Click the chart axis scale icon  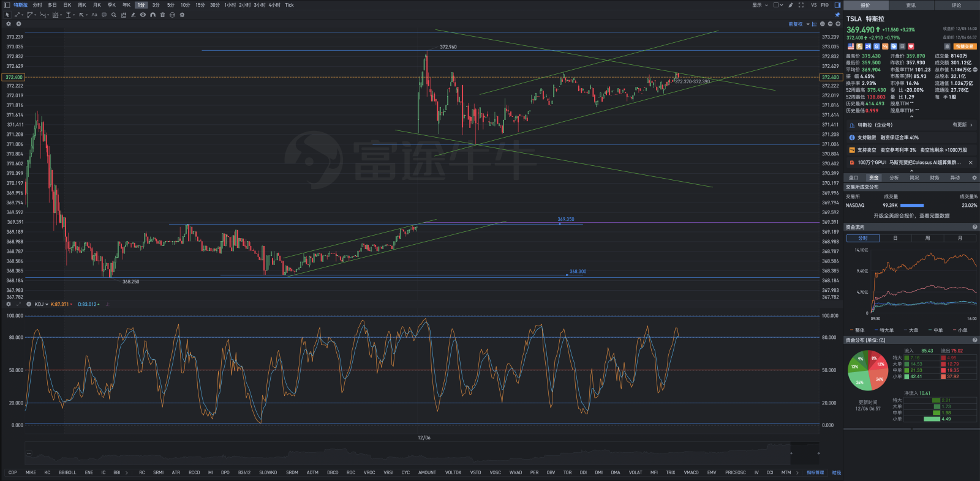coord(814,24)
